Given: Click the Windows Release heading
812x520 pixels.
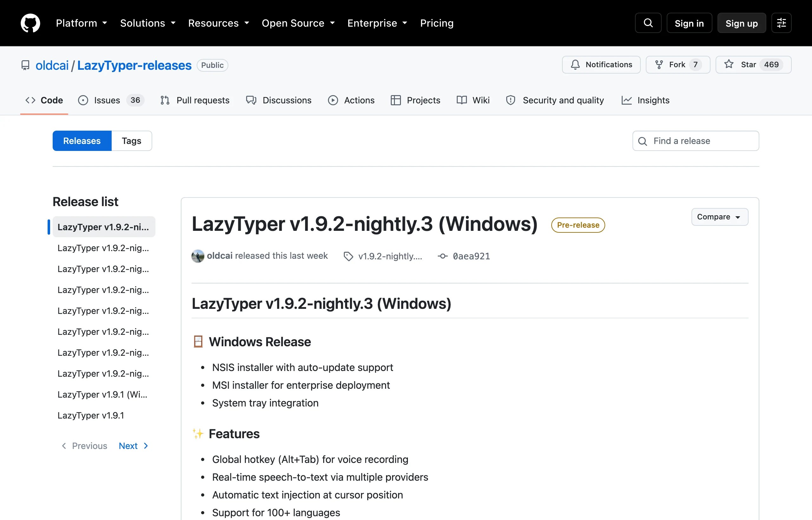Looking at the screenshot, I should click(260, 342).
